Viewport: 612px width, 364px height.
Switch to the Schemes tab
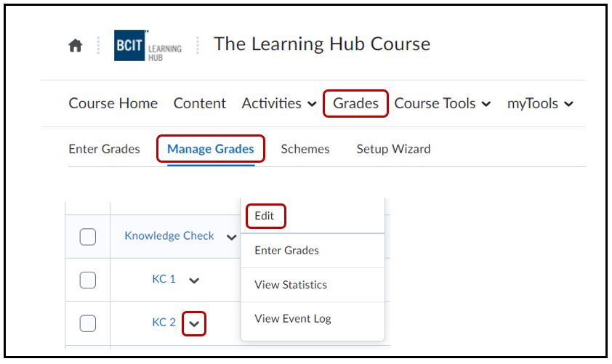pyautogui.click(x=305, y=149)
